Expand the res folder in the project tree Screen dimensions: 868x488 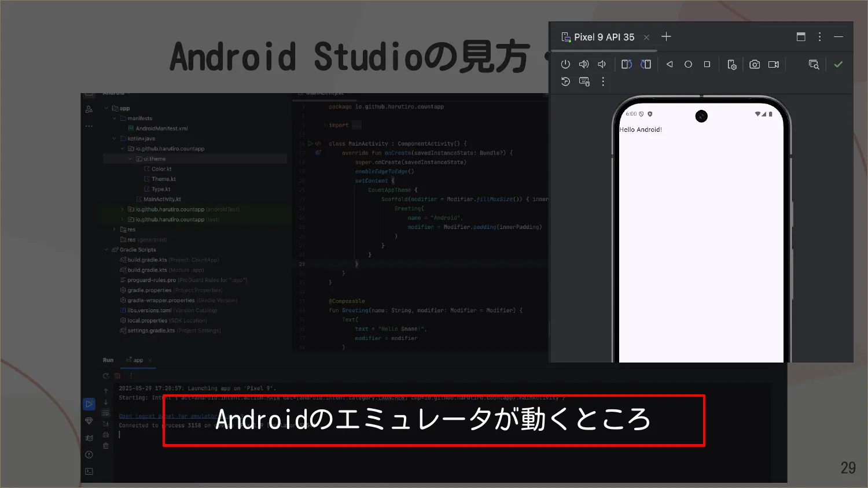pyautogui.click(x=113, y=229)
